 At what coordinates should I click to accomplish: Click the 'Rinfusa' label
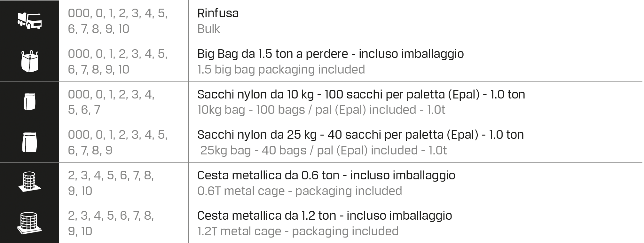pyautogui.click(x=218, y=13)
